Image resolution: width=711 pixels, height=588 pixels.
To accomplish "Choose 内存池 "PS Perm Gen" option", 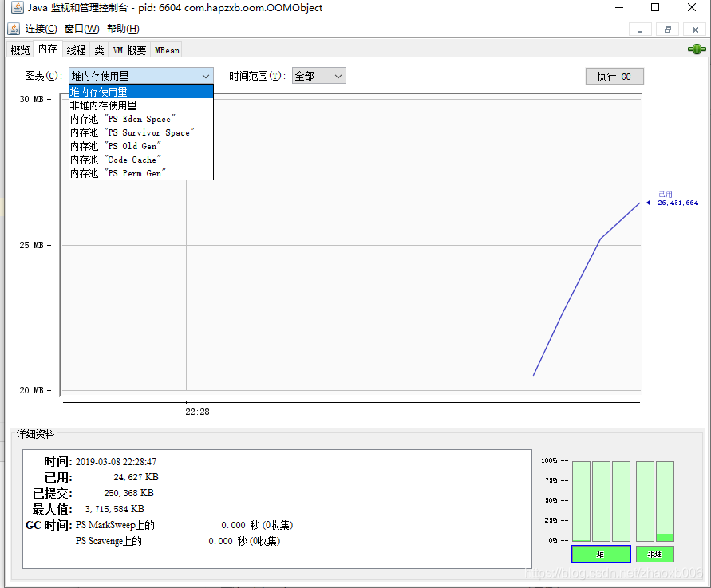I will click(x=141, y=173).
